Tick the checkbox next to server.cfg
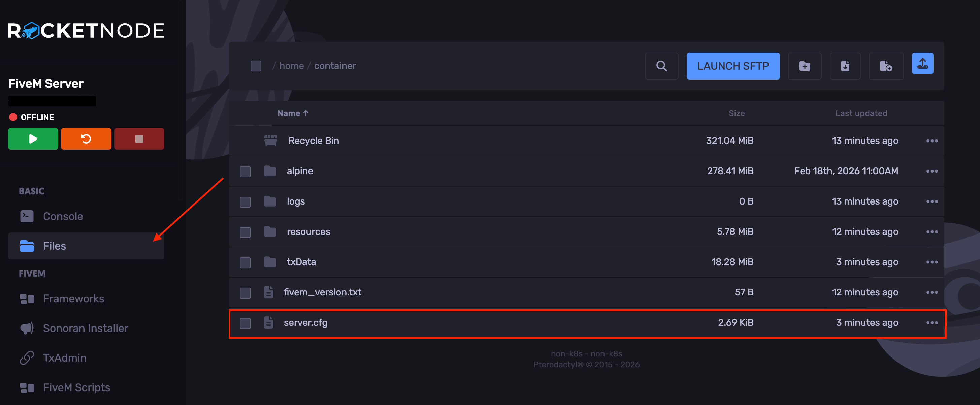Screen dimensions: 980x405 (x=245, y=323)
